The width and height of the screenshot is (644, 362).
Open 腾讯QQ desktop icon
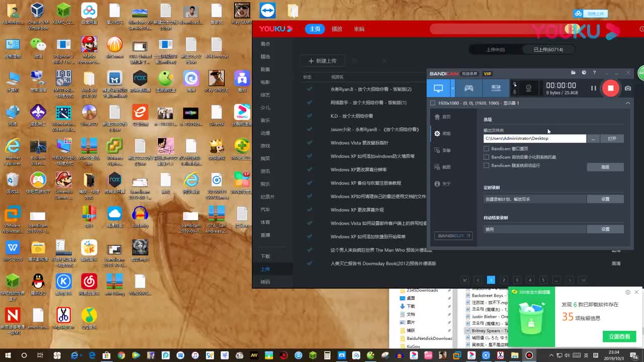point(38,284)
